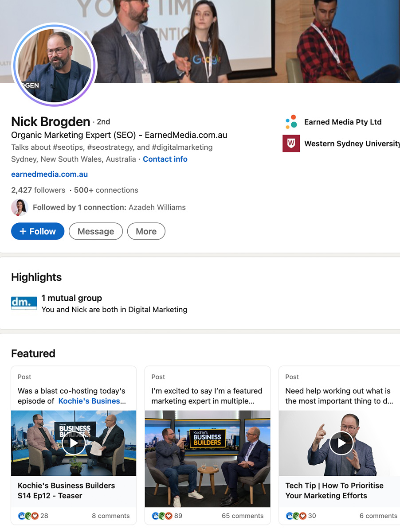Visit the earnedmedia.com.au website link
The height and width of the screenshot is (532, 400).
click(49, 174)
